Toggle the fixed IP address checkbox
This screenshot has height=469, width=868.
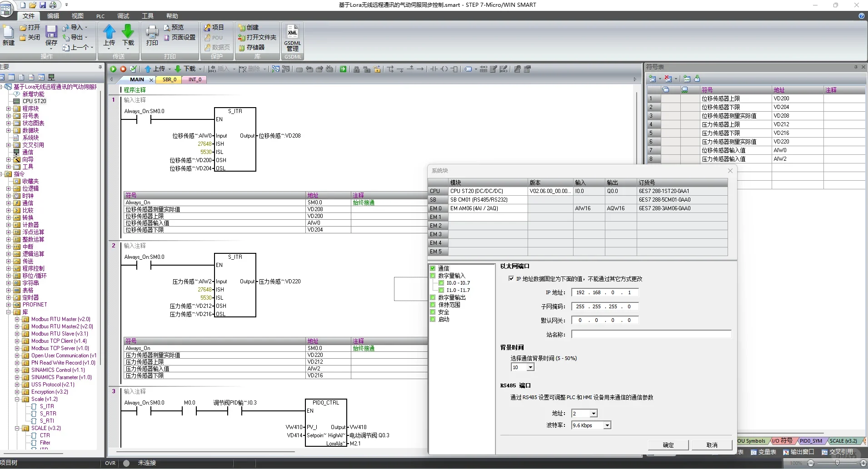[x=511, y=279]
